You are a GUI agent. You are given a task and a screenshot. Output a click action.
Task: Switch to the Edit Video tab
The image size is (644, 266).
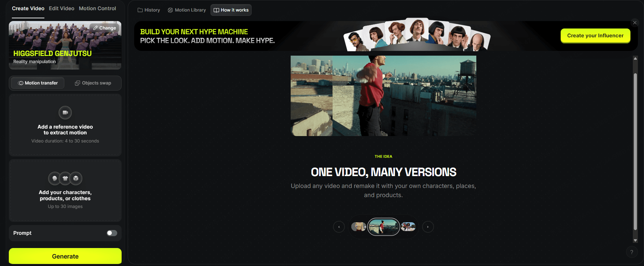(62, 8)
